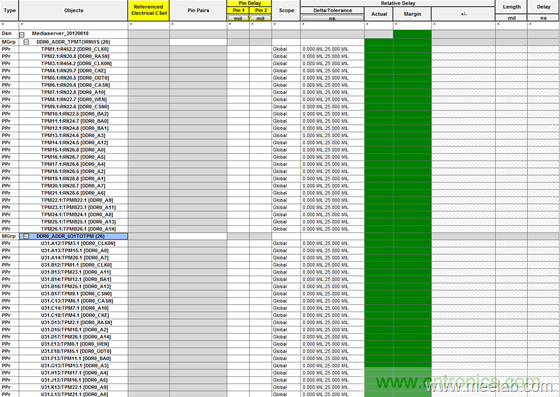Click the Referenced Electrical CSet column header
The image size is (560, 397).
coord(149,10)
